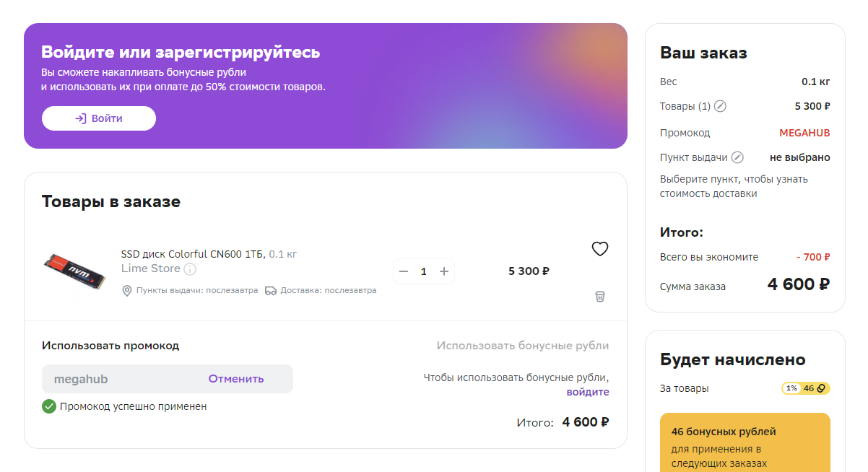The width and height of the screenshot is (868, 472).
Task: Decrease the quantity with the minus button
Action: pyautogui.click(x=404, y=271)
